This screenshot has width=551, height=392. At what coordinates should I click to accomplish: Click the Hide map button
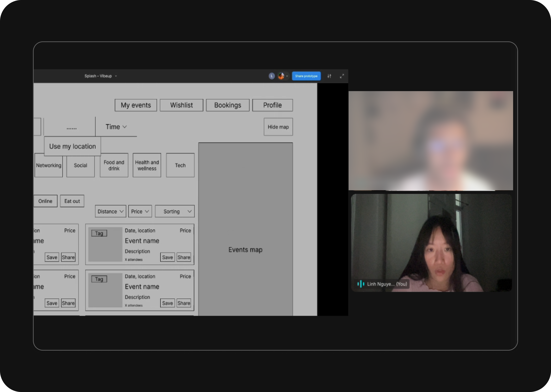[278, 127]
